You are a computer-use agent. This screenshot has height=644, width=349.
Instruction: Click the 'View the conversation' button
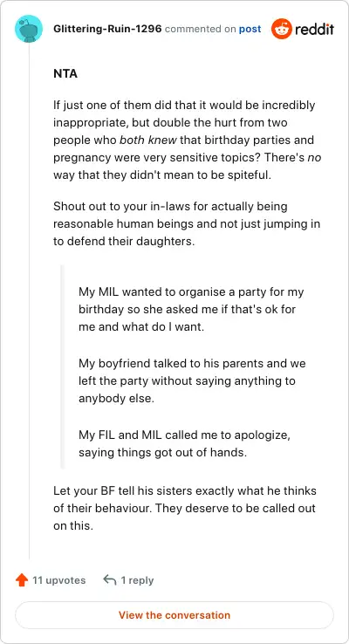(x=174, y=615)
